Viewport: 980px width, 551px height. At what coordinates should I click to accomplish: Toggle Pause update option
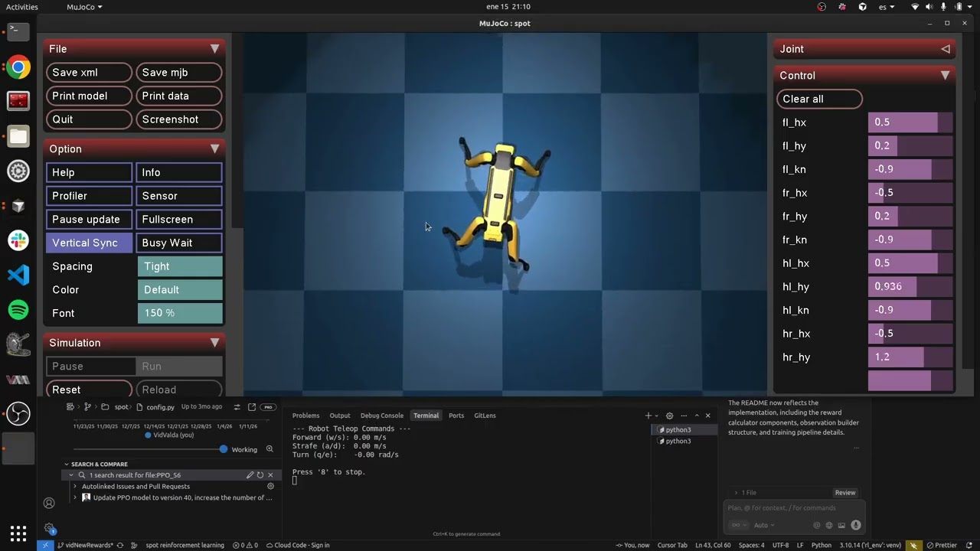coord(89,219)
